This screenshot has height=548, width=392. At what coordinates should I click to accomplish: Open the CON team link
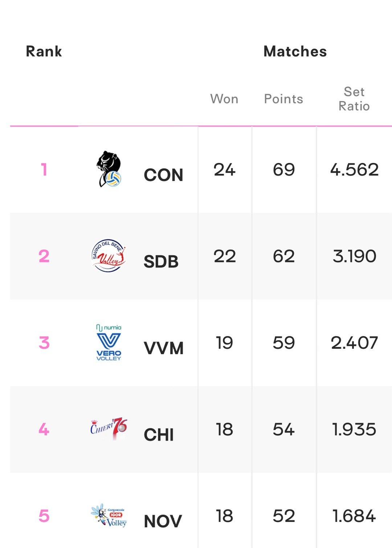coord(163,175)
